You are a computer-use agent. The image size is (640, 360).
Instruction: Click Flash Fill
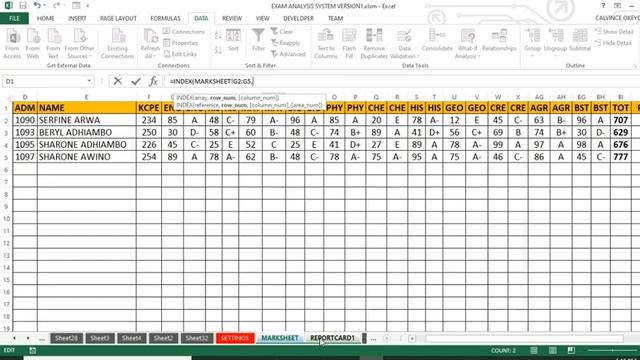349,44
